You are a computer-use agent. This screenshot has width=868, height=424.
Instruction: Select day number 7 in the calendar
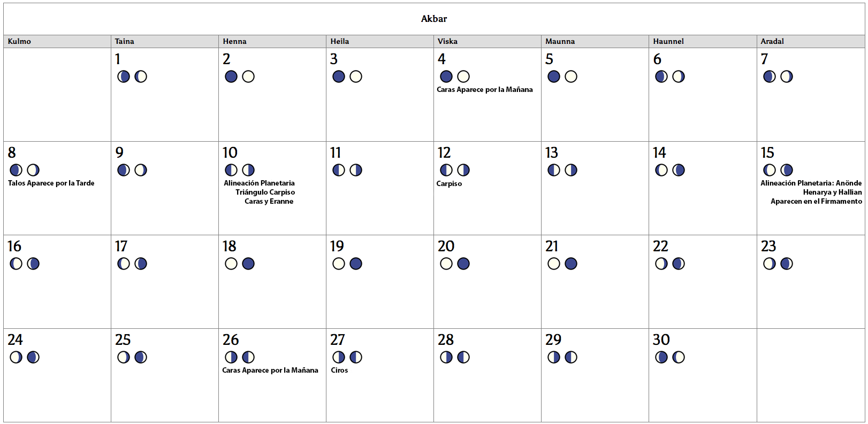point(764,59)
